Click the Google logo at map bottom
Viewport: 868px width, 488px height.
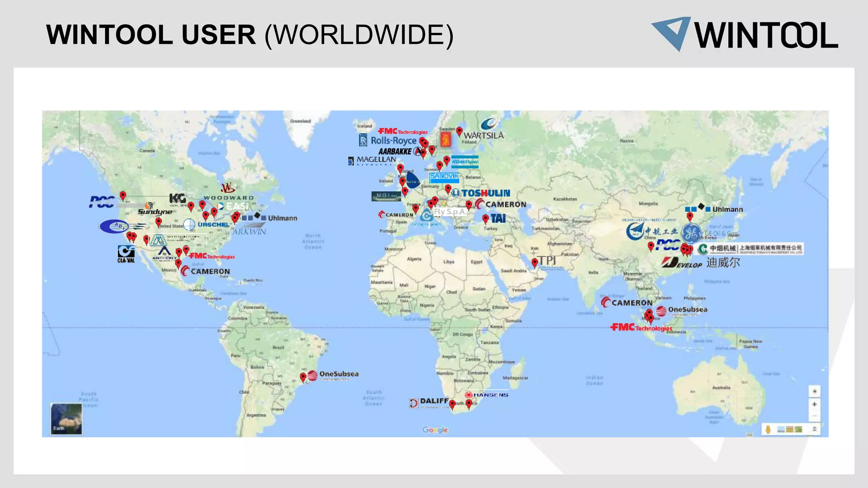435,430
